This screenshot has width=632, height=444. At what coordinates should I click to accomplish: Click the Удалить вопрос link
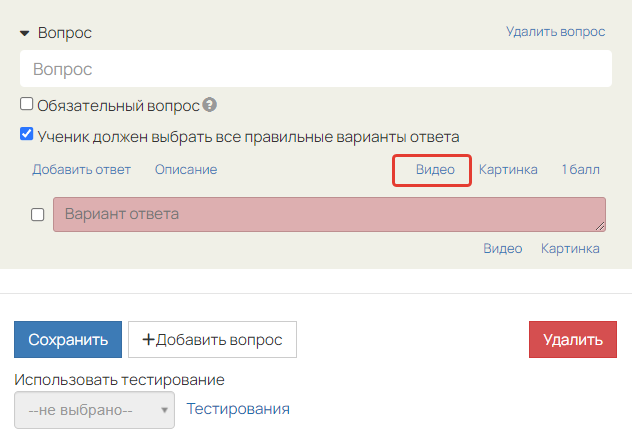tap(555, 31)
